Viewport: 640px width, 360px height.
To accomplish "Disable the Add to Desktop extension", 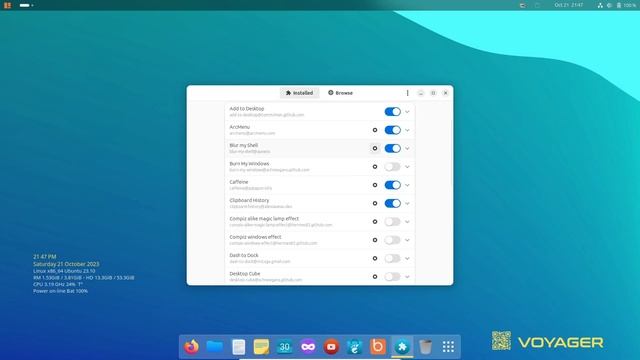I will (392, 112).
